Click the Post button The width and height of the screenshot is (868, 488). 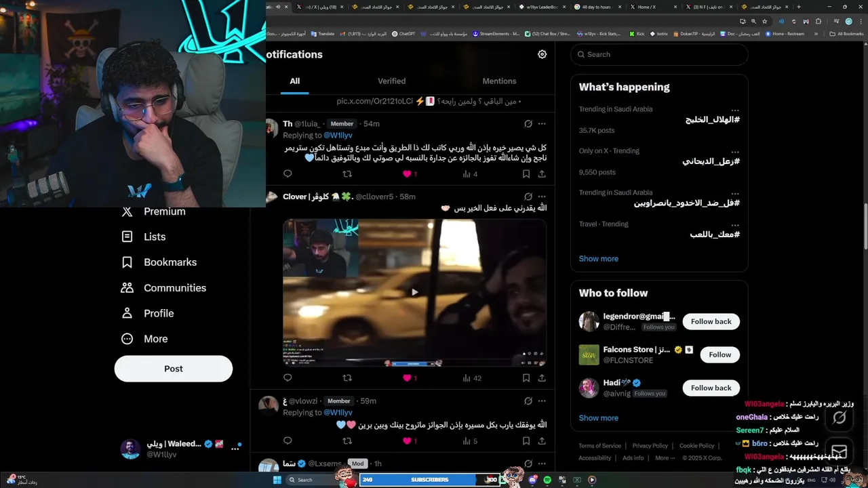click(x=174, y=369)
